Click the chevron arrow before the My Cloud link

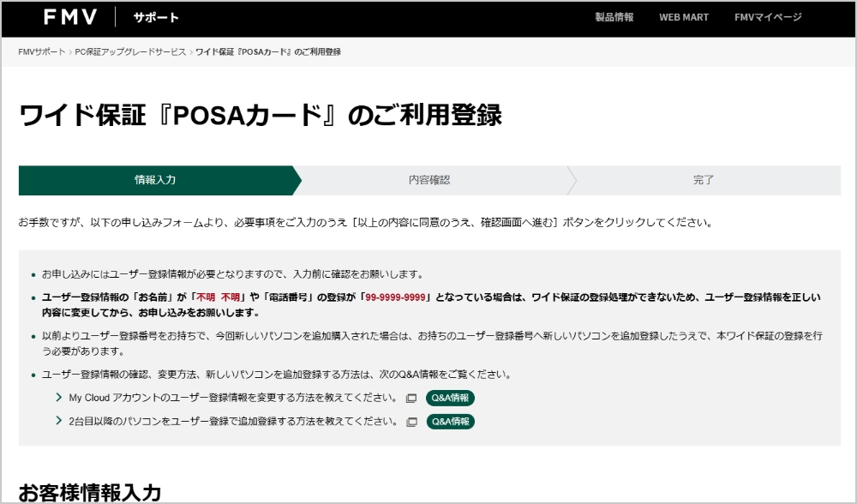59,399
